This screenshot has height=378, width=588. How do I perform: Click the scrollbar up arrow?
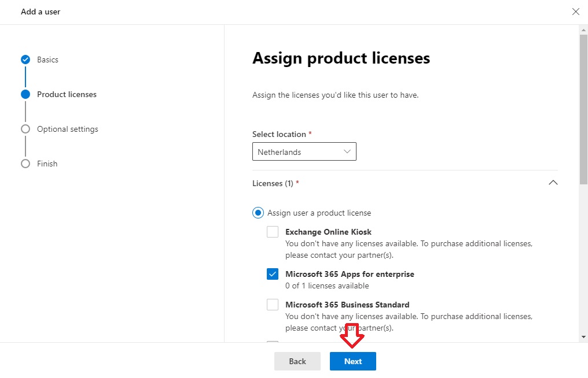583,29
